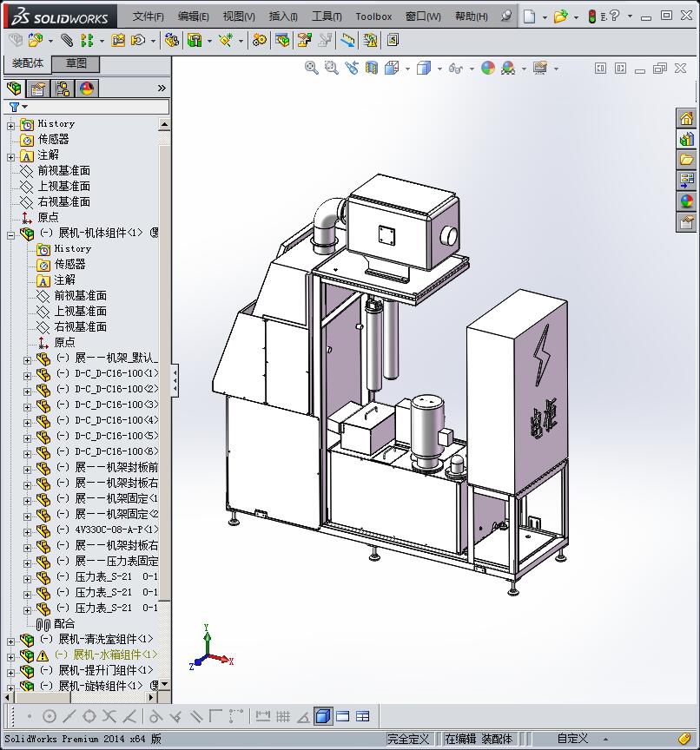The image size is (700, 750).
Task: Click the 在编辑 装配体 status text
Action: (479, 739)
